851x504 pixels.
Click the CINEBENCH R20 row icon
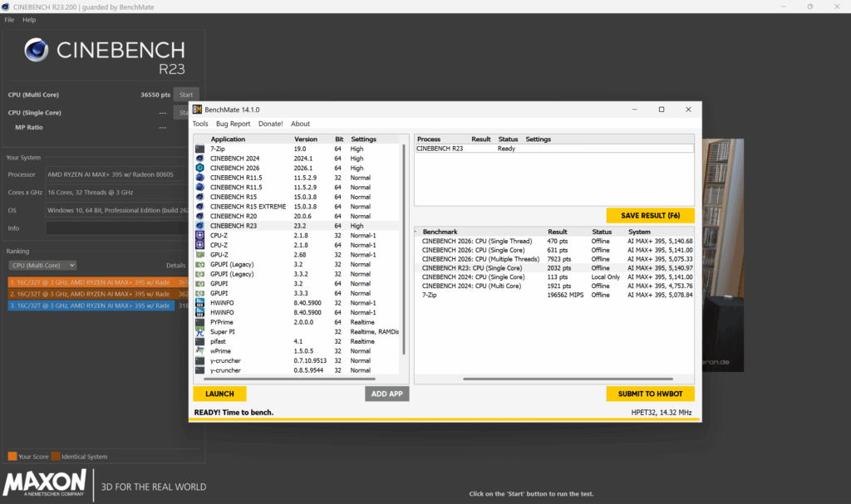tap(199, 216)
